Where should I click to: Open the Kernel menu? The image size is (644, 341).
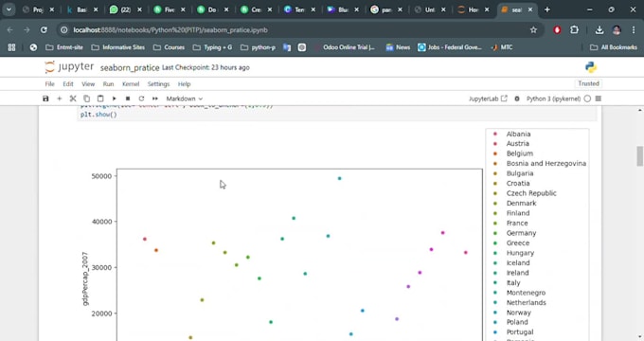click(x=131, y=83)
